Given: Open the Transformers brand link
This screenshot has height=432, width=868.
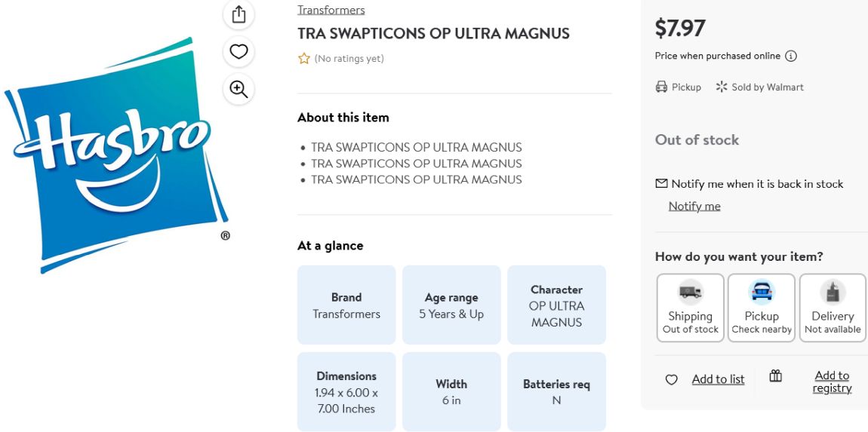Looking at the screenshot, I should [x=331, y=10].
